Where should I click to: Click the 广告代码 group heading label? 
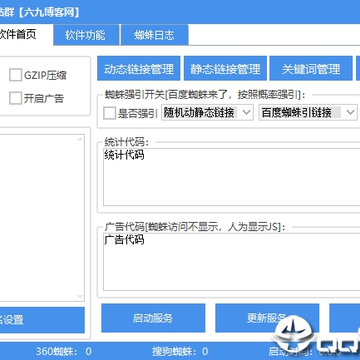pyautogui.click(x=195, y=227)
